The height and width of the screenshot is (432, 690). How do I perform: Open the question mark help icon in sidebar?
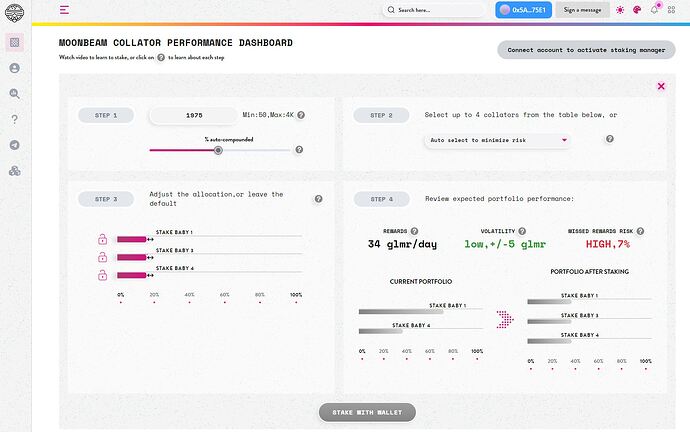tap(15, 119)
